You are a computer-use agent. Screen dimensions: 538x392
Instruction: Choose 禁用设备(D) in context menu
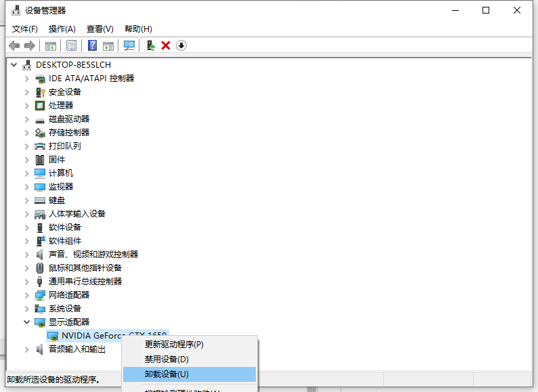click(166, 360)
